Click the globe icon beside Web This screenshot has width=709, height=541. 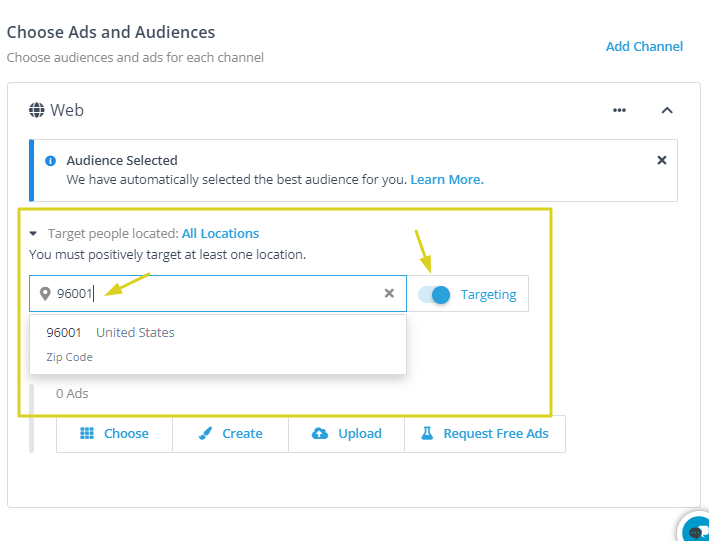[x=37, y=110]
